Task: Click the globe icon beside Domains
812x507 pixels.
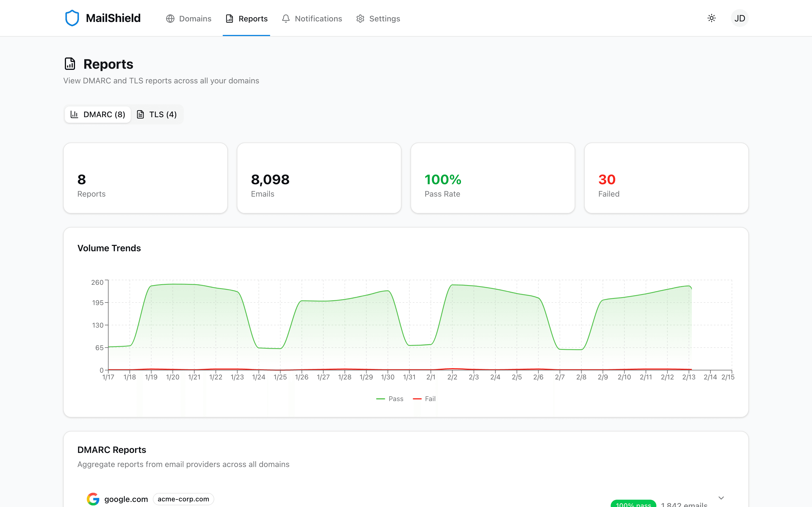Action: pos(170,18)
